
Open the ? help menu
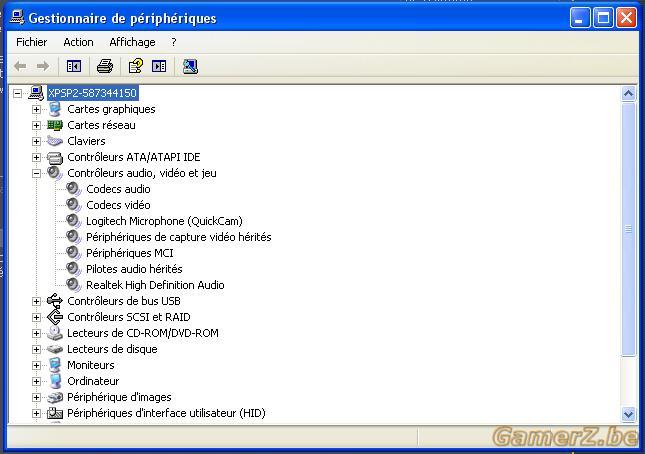pos(174,42)
